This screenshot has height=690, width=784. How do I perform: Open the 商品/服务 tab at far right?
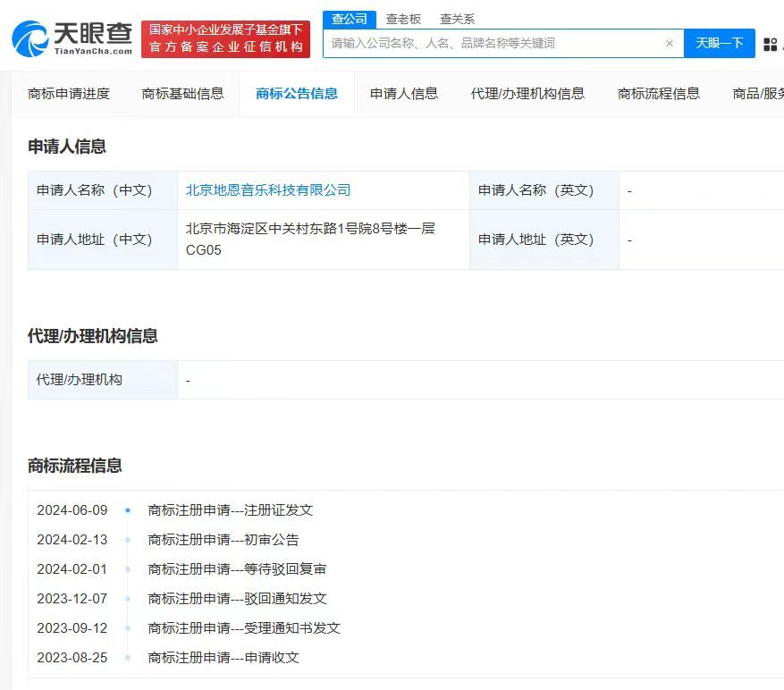758,92
